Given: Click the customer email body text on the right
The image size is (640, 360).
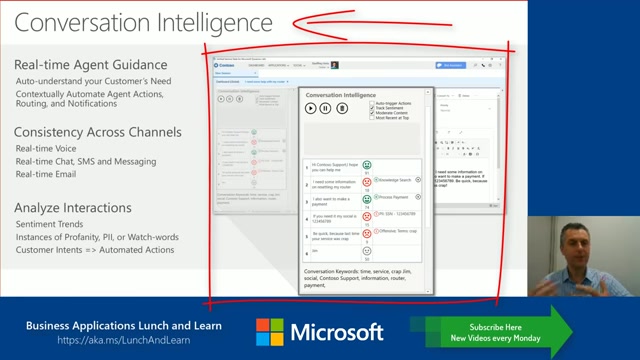Looking at the screenshot, I should [x=461, y=178].
